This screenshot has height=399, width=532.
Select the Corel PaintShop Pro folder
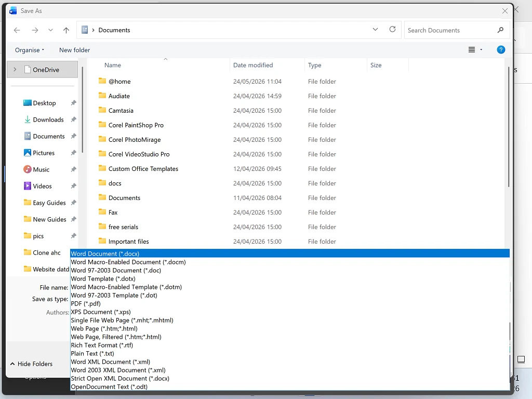tap(136, 125)
